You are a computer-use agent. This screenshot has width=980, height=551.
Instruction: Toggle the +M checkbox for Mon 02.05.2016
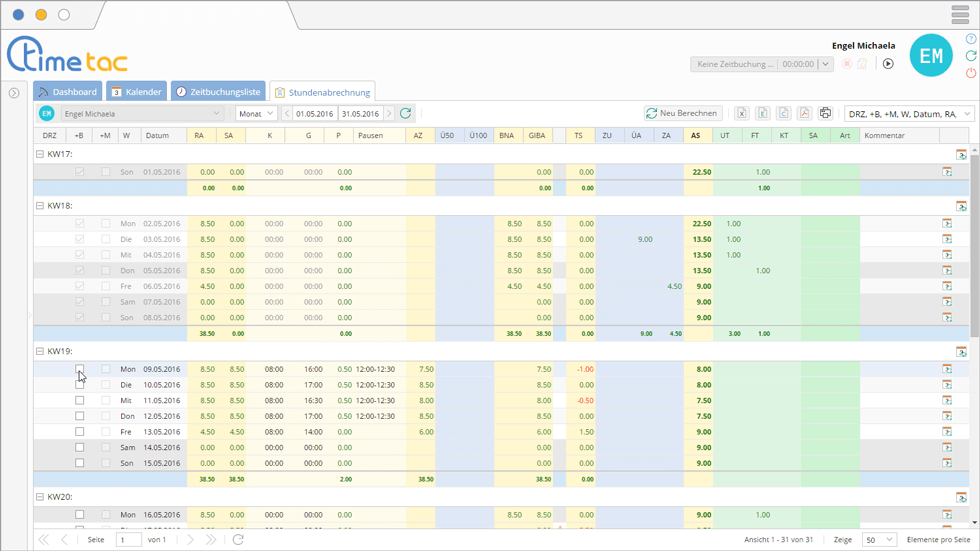(105, 224)
